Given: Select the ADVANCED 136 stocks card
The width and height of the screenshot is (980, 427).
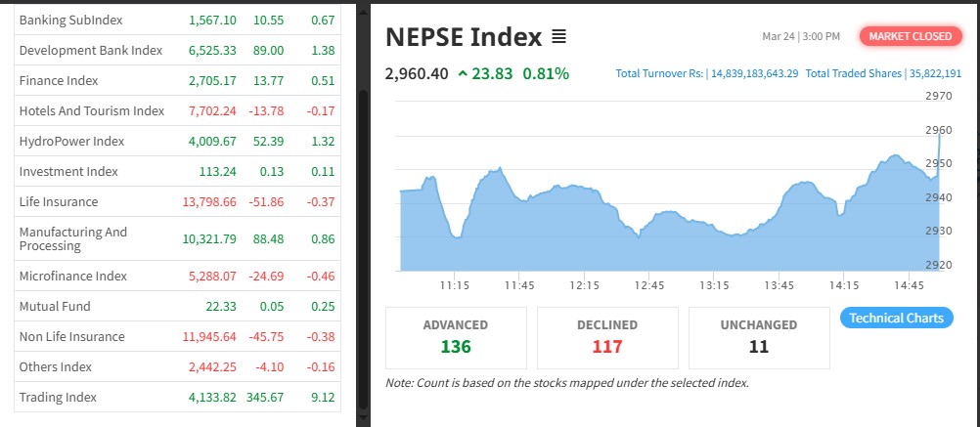Looking at the screenshot, I should tap(456, 337).
